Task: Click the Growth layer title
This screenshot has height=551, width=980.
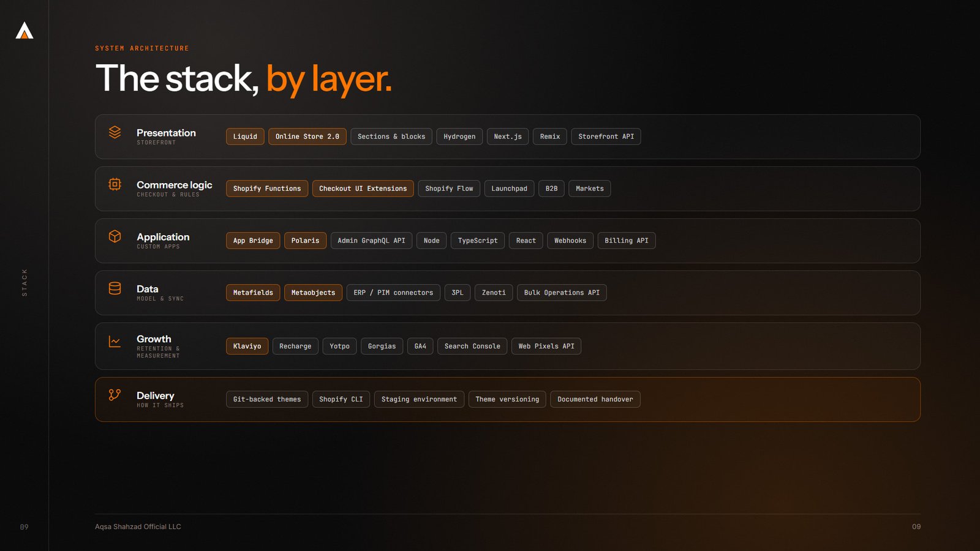Action: (154, 339)
